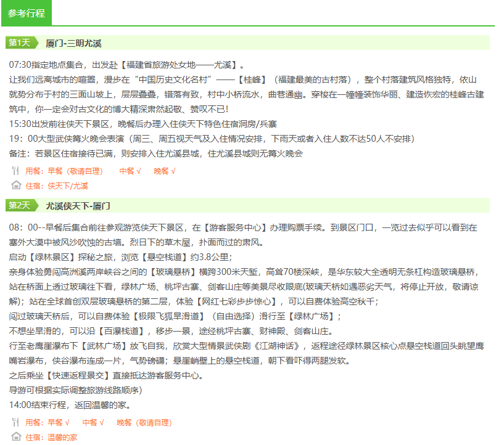
Task: Click the line starting 07:30指定地点集合
Action: 126,65
